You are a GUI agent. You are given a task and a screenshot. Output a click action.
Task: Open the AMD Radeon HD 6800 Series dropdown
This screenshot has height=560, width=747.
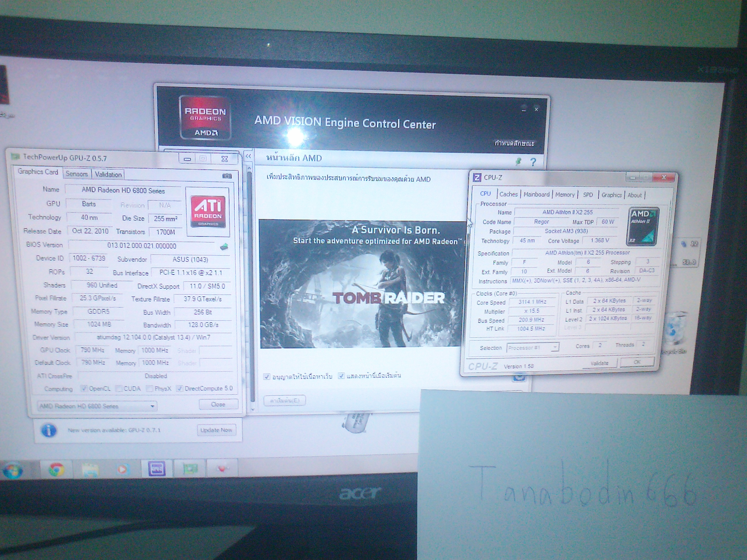[x=152, y=406]
